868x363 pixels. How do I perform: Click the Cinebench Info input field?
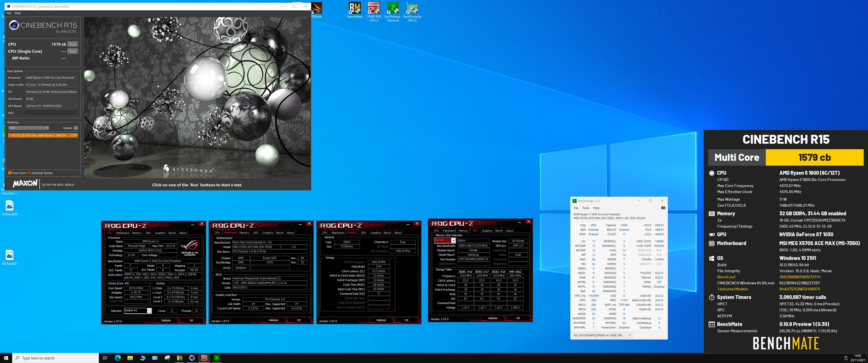coord(51,113)
